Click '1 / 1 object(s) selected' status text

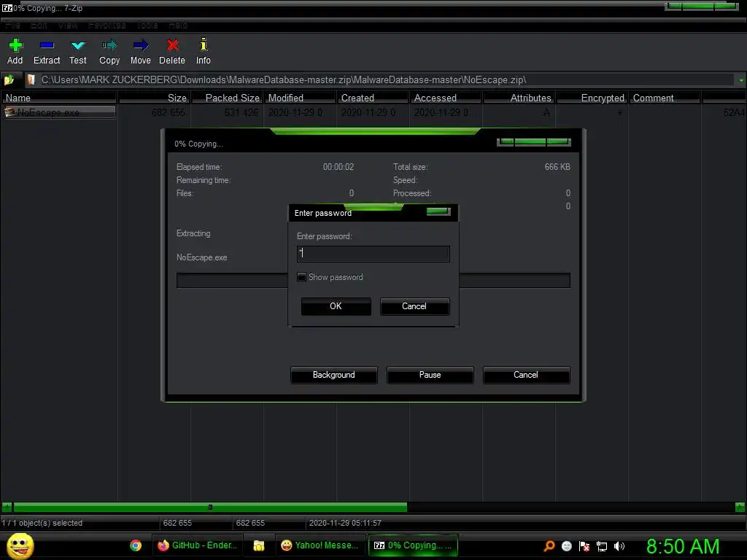point(42,523)
